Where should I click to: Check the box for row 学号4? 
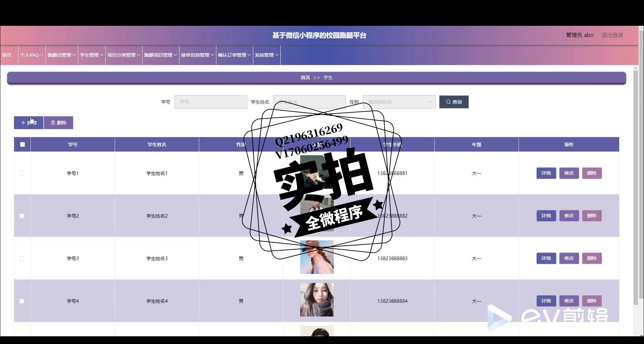coord(22,301)
